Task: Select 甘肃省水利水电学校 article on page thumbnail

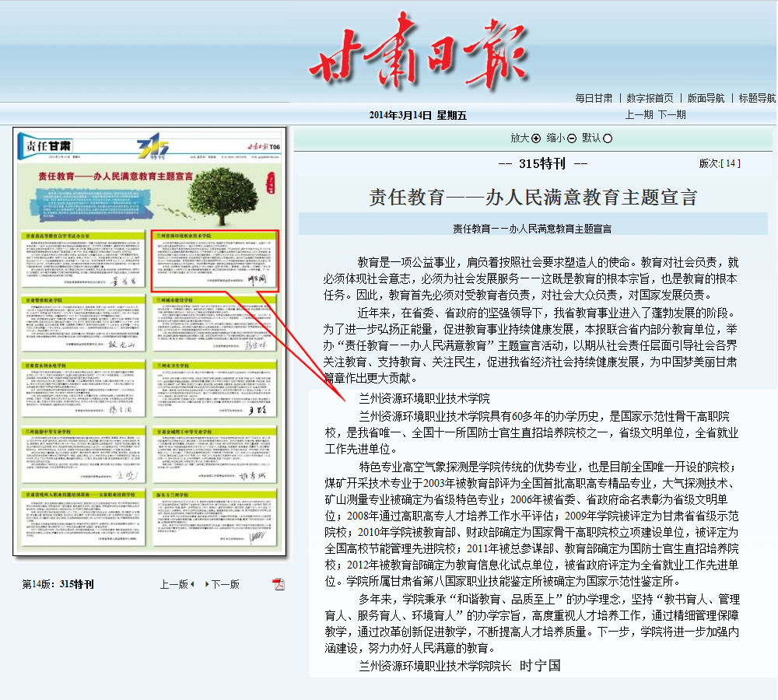Action: [83, 390]
